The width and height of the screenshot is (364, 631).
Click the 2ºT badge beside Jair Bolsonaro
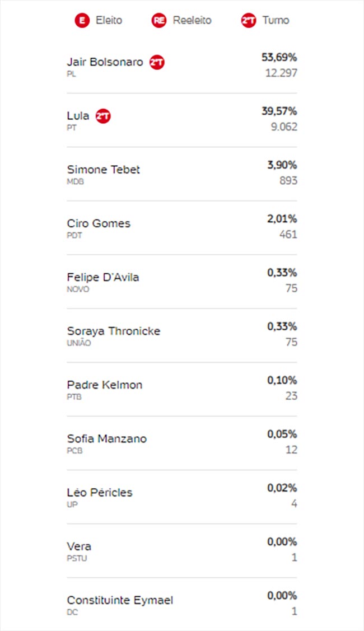[x=157, y=62]
